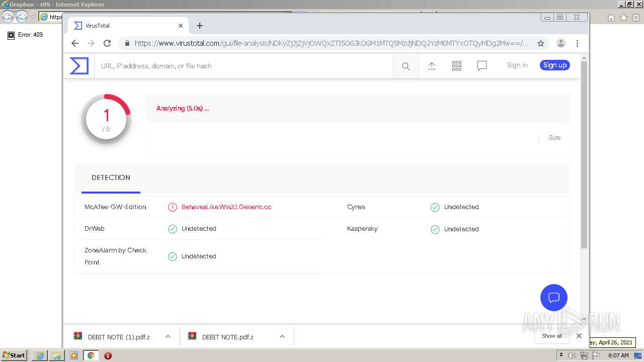
Task: Open Internet Explorer taskbar icon
Action: [x=40, y=355]
